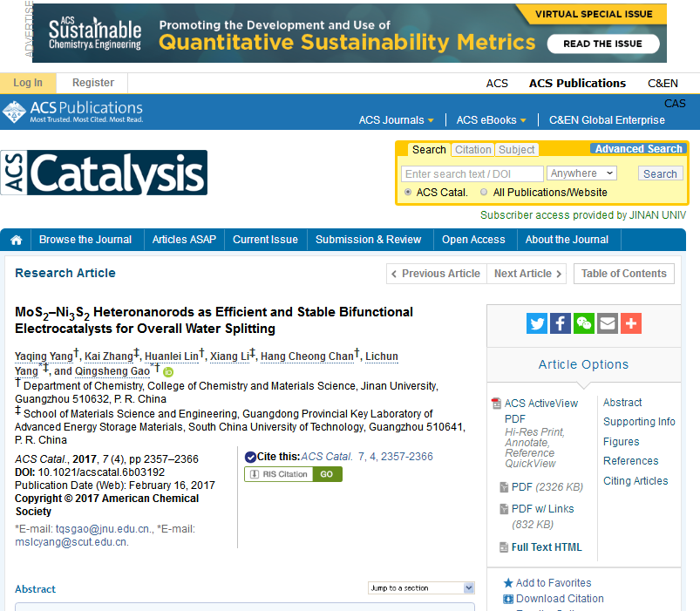700x611 pixels.
Task: Expand the ACS Journals menu
Action: click(x=397, y=120)
